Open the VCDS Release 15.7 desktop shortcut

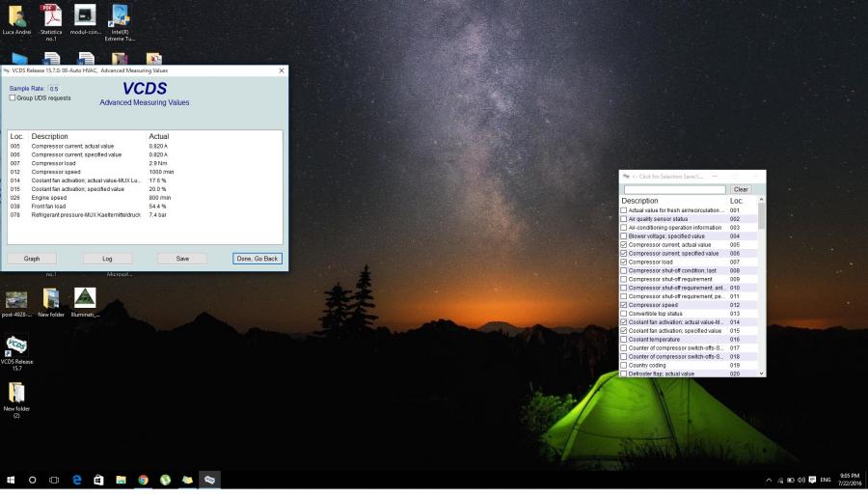pyautogui.click(x=16, y=346)
